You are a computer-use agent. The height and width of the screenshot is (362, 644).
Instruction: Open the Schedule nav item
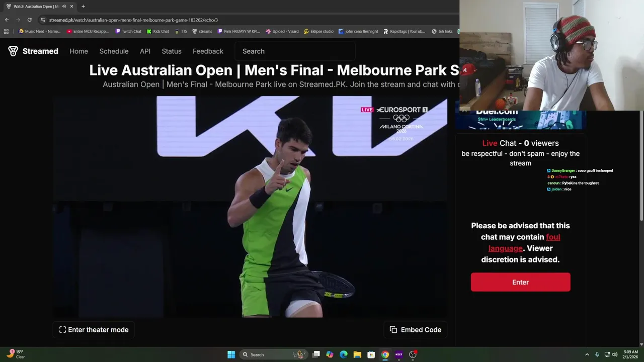114,51
